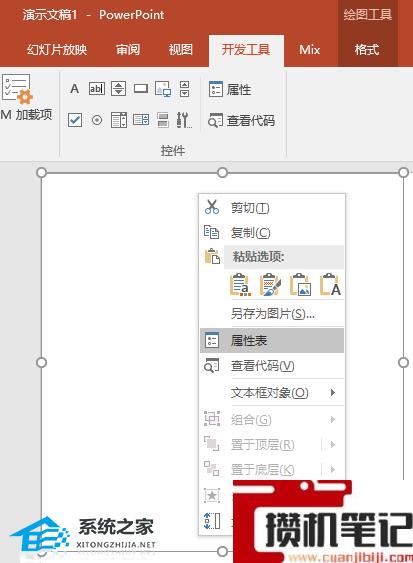
Task: Click the size and position icon
Action: point(212,521)
